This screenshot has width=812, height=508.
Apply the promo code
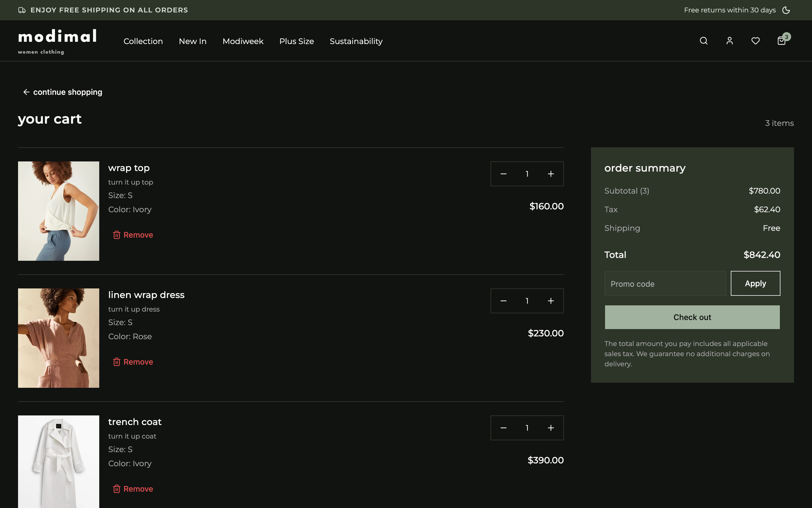point(755,283)
